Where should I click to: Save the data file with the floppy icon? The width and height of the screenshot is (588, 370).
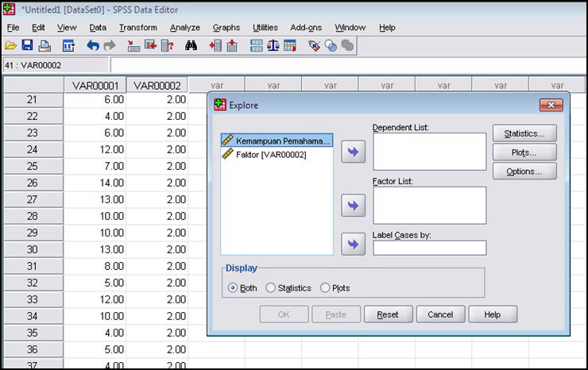[x=27, y=46]
